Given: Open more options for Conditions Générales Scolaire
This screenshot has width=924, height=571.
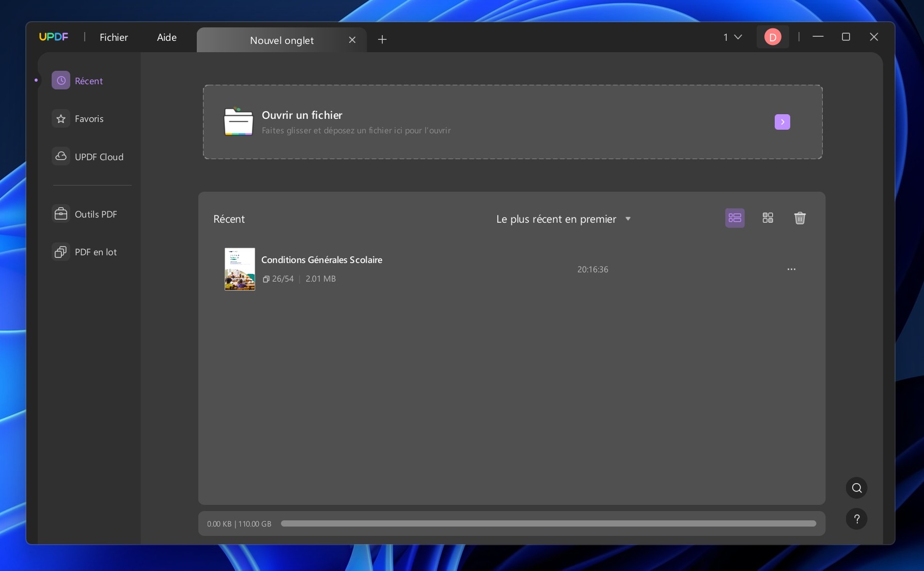Looking at the screenshot, I should [791, 269].
